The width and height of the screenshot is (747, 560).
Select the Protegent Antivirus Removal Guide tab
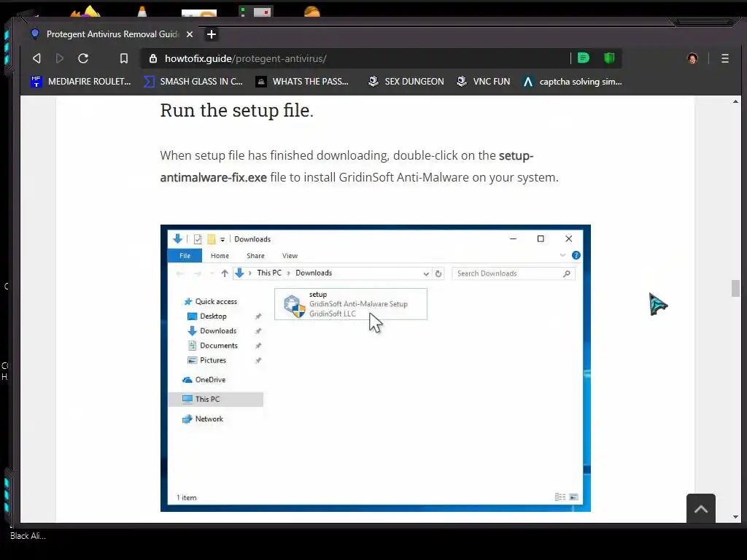click(x=112, y=34)
